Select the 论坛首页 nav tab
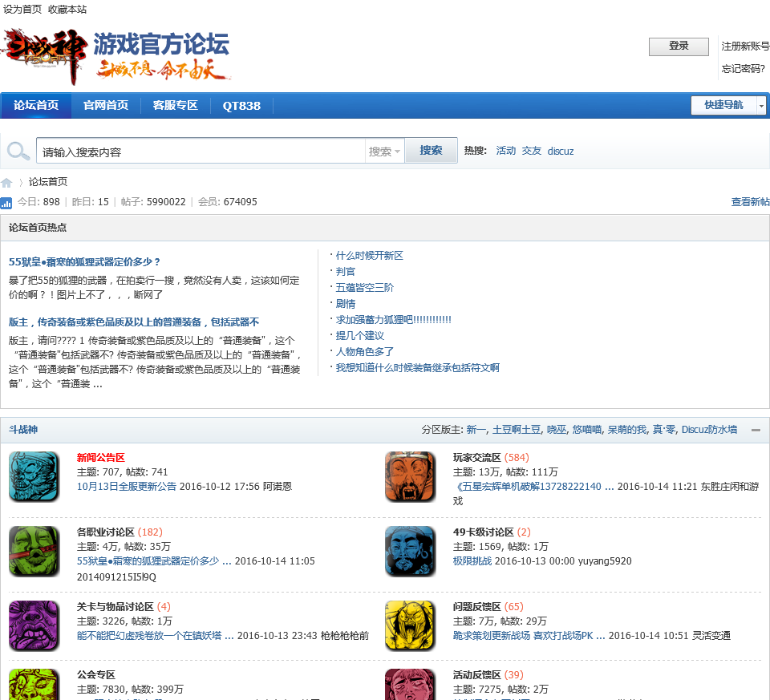770x700 pixels. [x=36, y=106]
